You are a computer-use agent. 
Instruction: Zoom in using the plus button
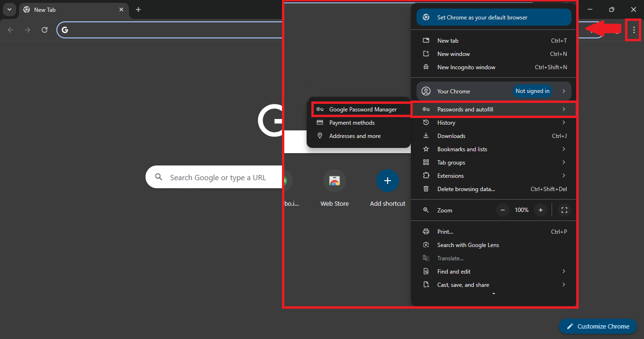tap(540, 210)
